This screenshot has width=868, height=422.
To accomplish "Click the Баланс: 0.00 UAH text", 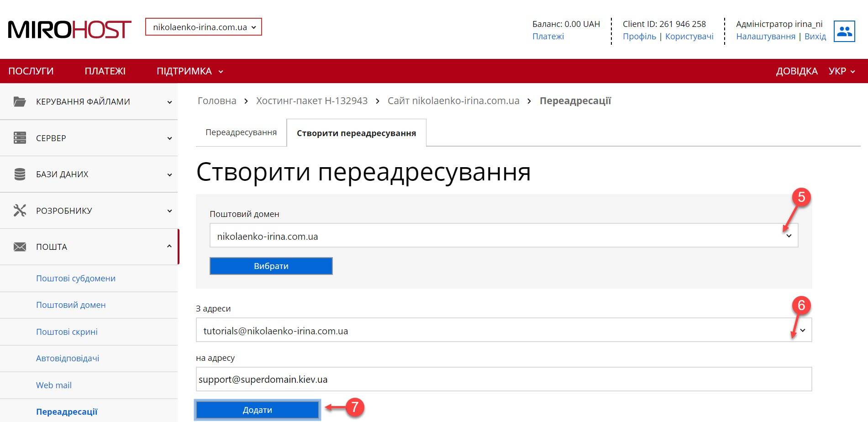I will point(566,24).
